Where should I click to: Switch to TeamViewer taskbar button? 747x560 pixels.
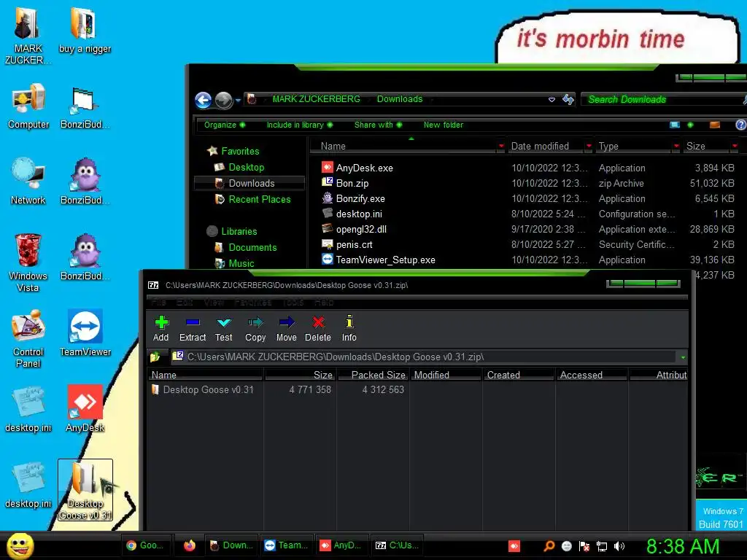(287, 545)
